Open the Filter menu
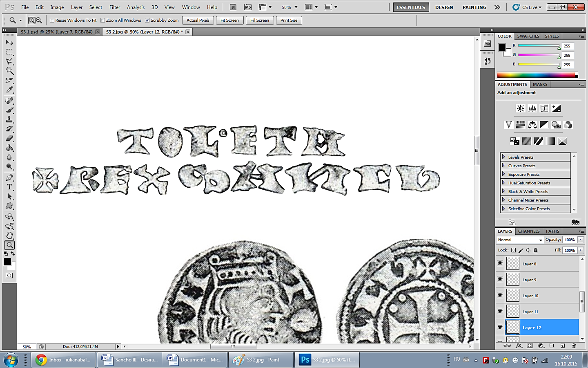Screen dimensions: 588x368 tap(115, 7)
